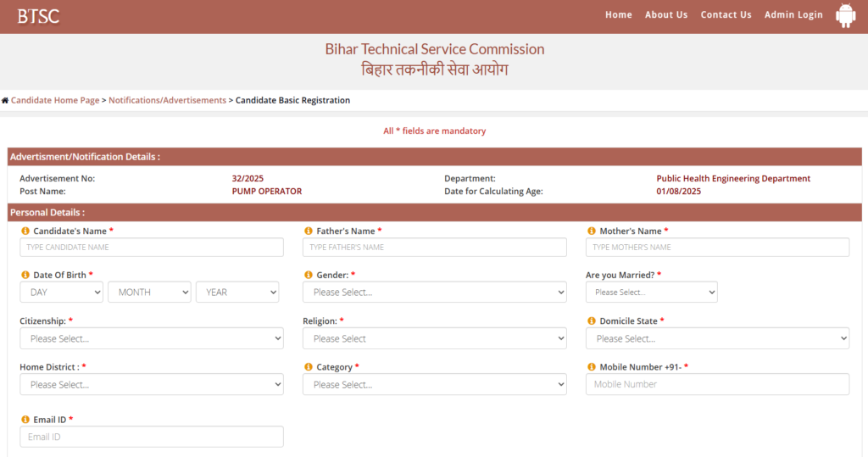Image resolution: width=868 pixels, height=457 pixels.
Task: Open the Notifications/Advertisements breadcrumb link
Action: coord(167,101)
